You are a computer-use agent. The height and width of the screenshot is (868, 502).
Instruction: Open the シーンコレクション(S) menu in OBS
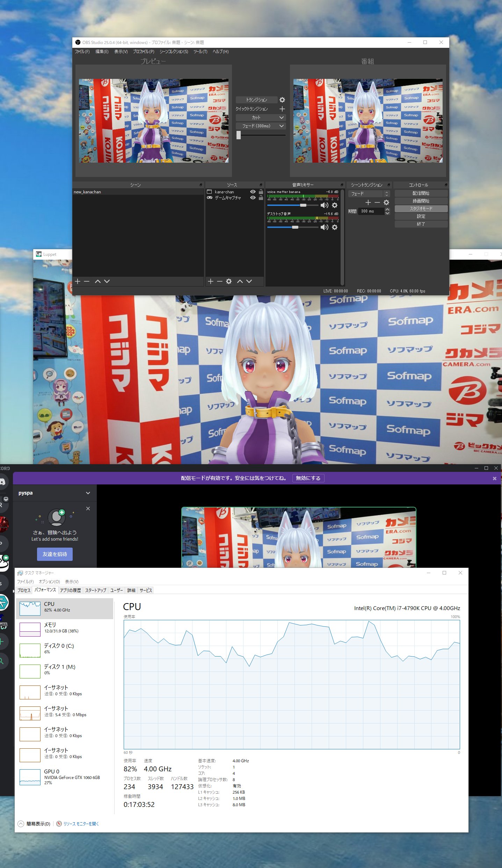pos(174,52)
